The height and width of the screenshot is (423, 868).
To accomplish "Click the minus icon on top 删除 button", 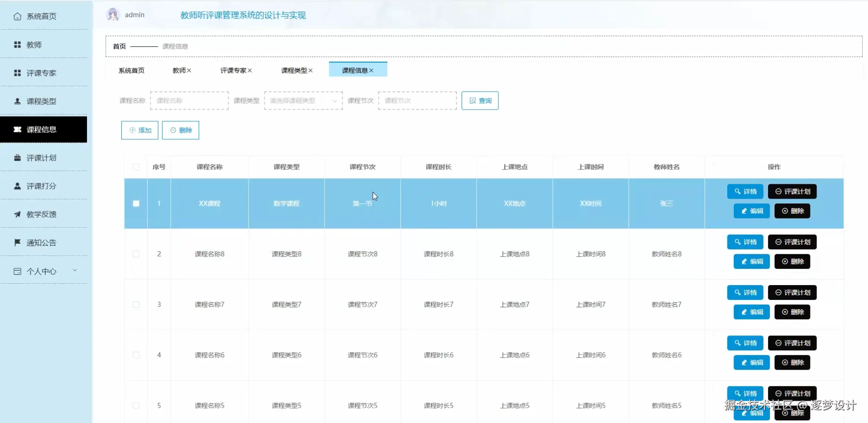I will pos(173,130).
